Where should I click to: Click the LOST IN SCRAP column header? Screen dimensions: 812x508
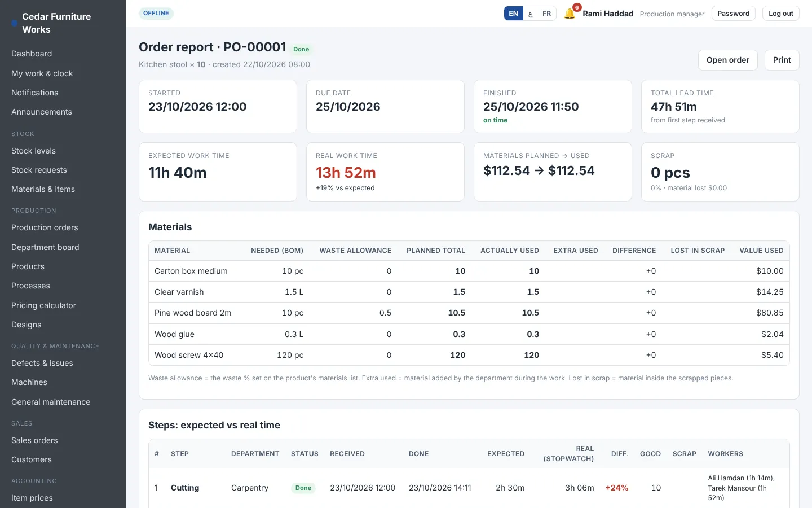[698, 251]
